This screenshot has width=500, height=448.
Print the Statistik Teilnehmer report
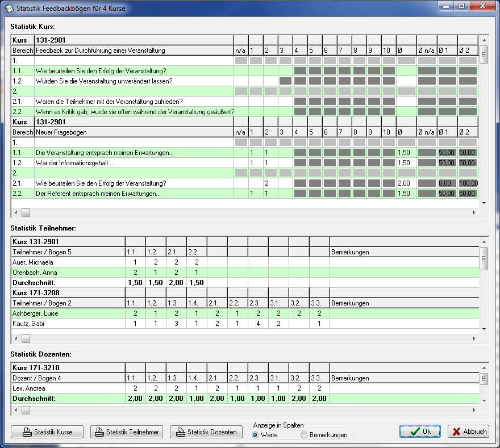[x=127, y=432]
